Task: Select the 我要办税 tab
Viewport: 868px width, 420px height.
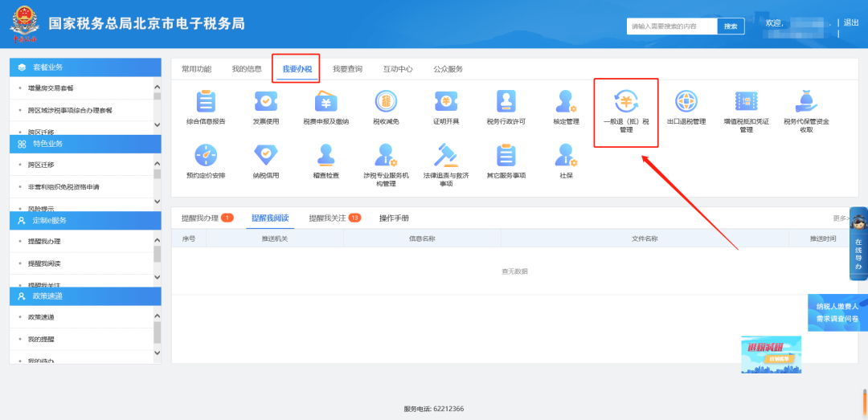Action: pos(297,69)
